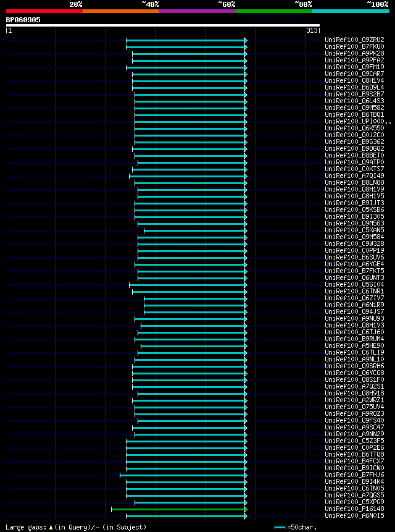Click the UniRef100_Q8H1V9 entry

354,189
